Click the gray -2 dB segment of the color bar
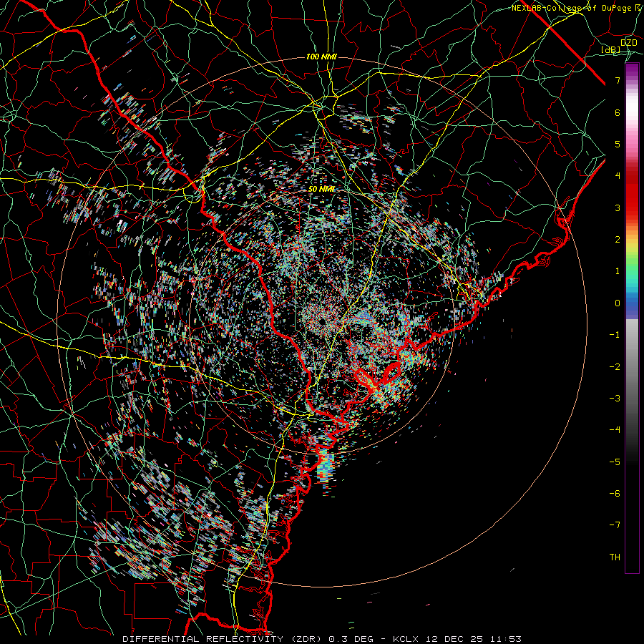 point(632,366)
